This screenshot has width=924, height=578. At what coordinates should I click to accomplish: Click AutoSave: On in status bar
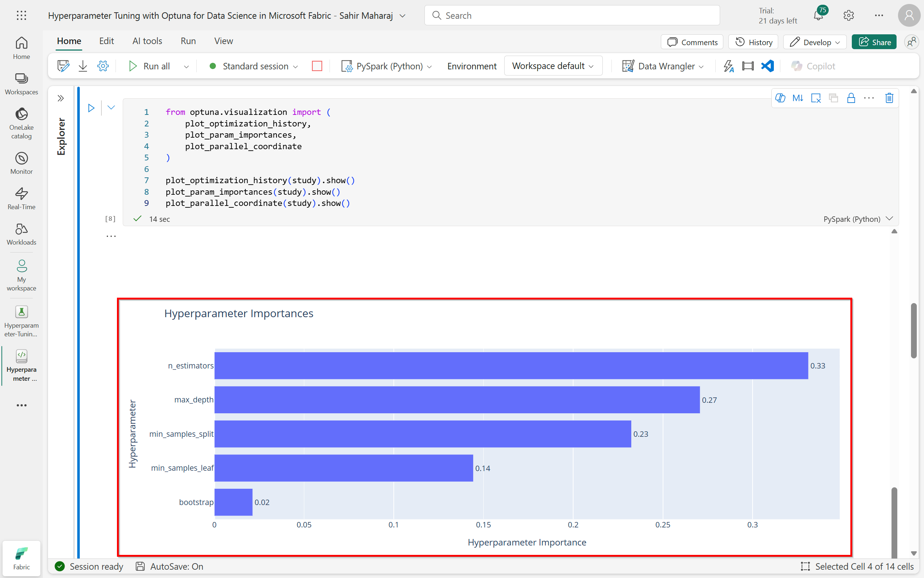click(x=170, y=566)
